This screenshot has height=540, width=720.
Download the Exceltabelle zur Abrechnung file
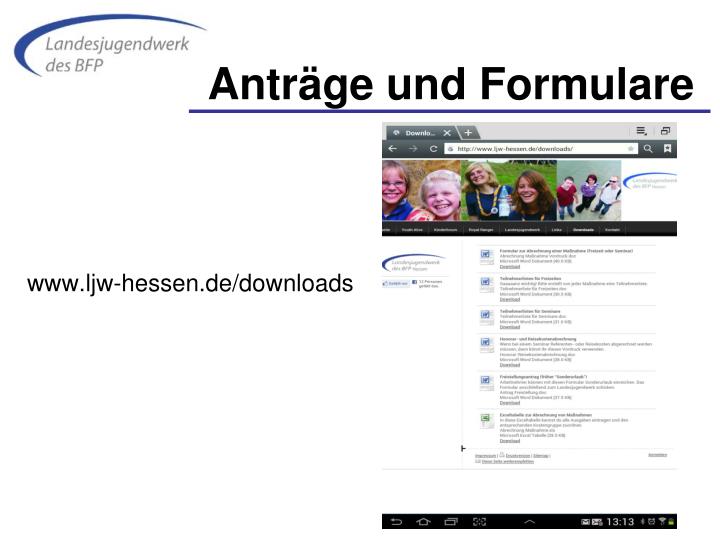510,441
